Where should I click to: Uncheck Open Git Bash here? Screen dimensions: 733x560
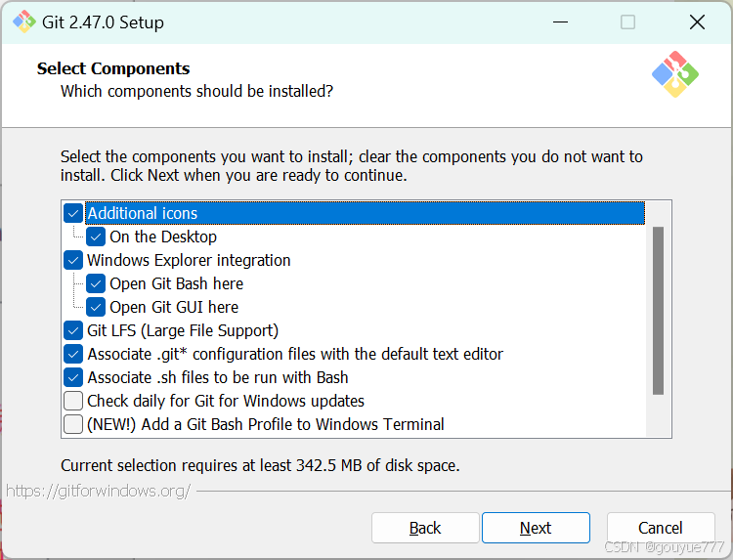(96, 283)
